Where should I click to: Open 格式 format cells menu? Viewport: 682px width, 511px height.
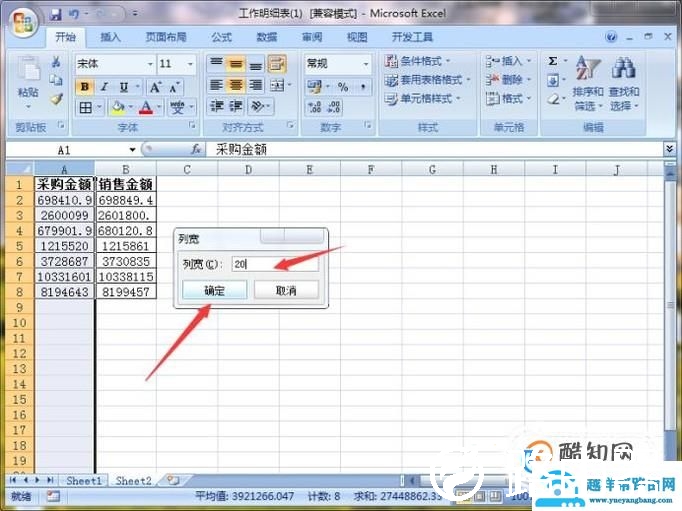508,99
